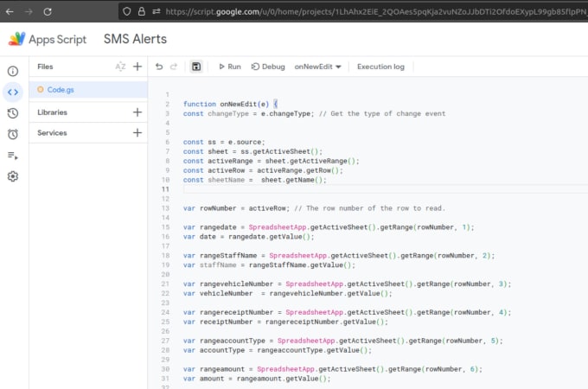Sort files alphabetically with the AZ icon
Screen dimensions: 588x389
coord(120,67)
